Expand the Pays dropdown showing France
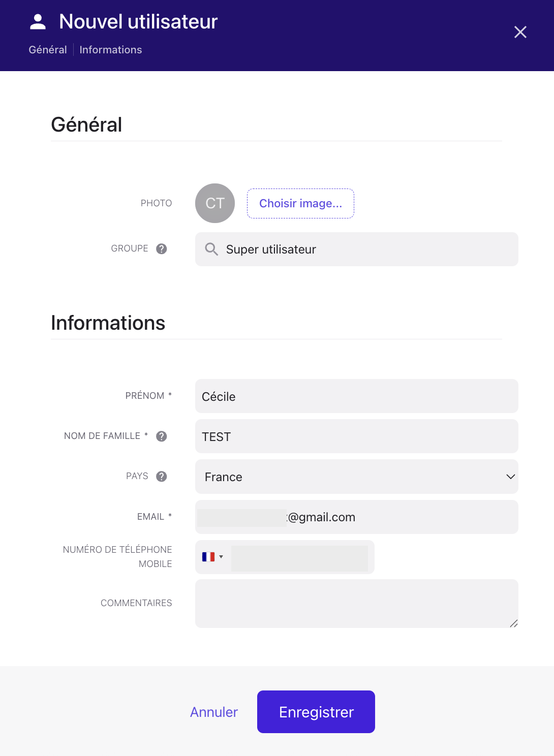554x756 pixels. point(356,477)
